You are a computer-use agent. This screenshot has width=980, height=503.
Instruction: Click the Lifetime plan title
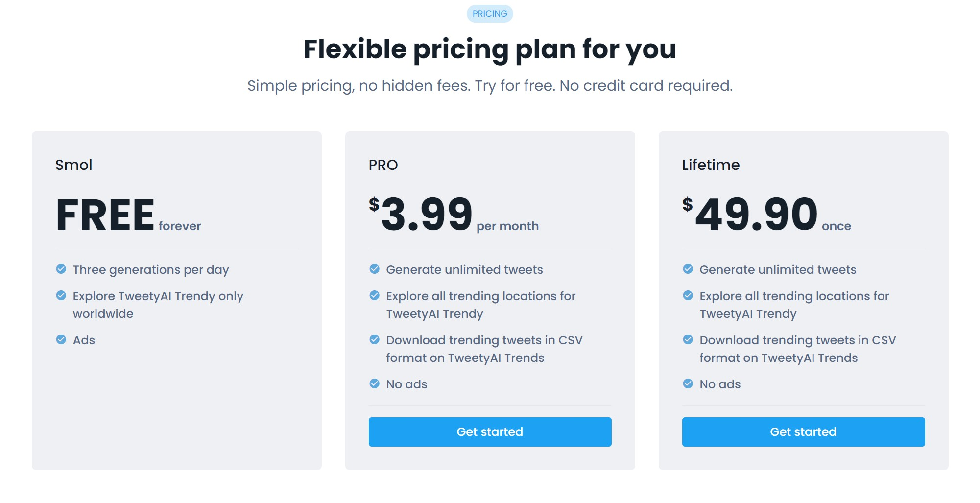[x=711, y=165]
